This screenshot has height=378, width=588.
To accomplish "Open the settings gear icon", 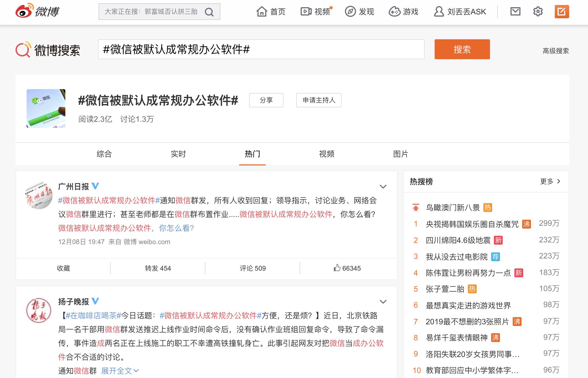I will point(538,12).
